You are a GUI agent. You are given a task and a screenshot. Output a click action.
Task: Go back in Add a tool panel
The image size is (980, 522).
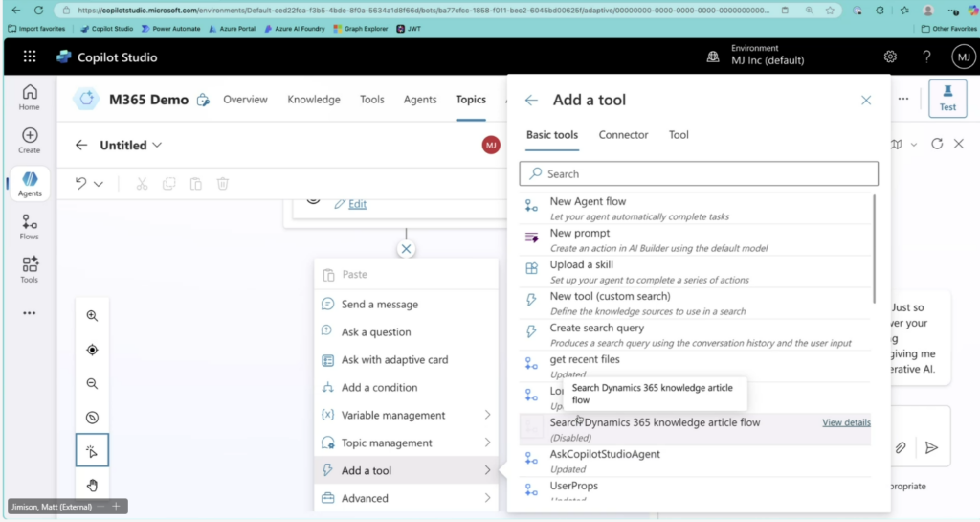[x=531, y=100]
